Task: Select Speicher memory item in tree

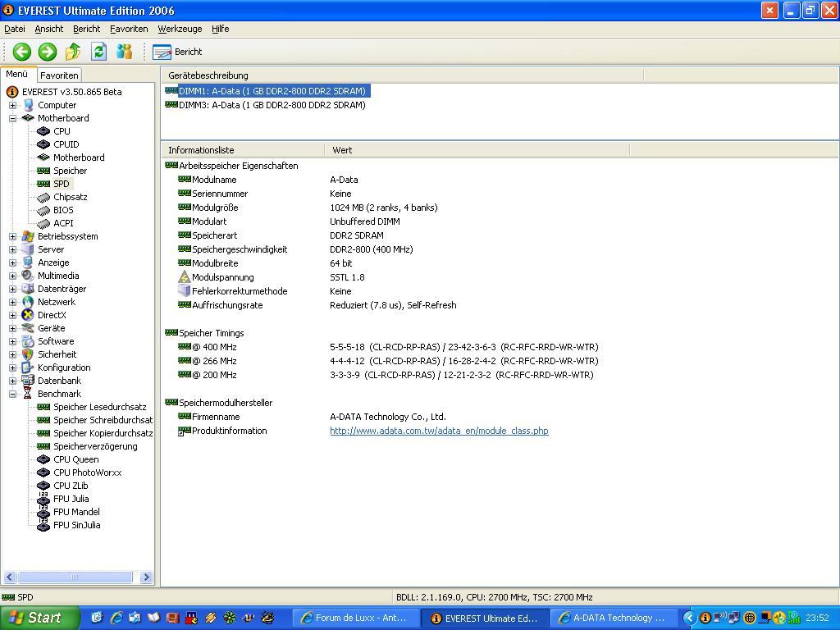Action: (x=71, y=171)
